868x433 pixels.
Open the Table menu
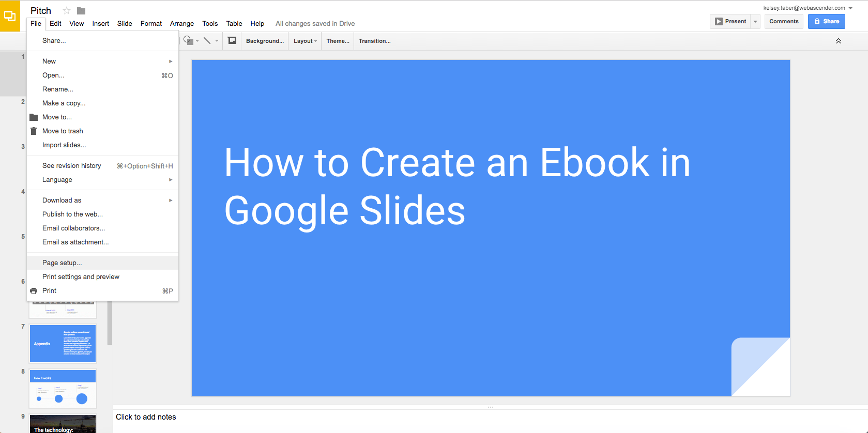click(234, 23)
